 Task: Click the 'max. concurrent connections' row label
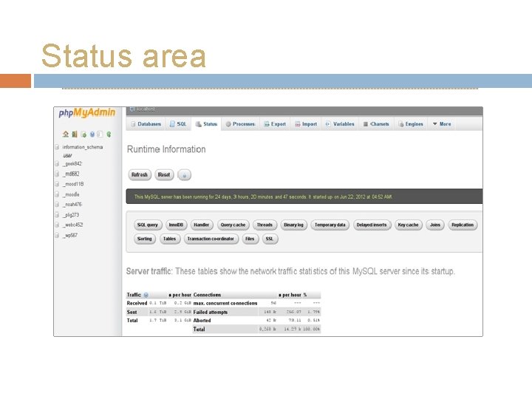[225, 303]
